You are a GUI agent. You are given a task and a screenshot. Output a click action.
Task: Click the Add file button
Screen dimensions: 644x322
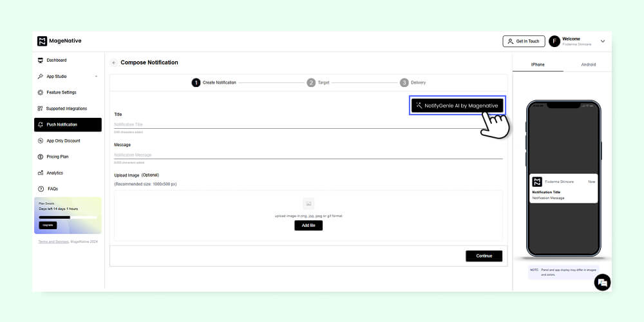308,225
